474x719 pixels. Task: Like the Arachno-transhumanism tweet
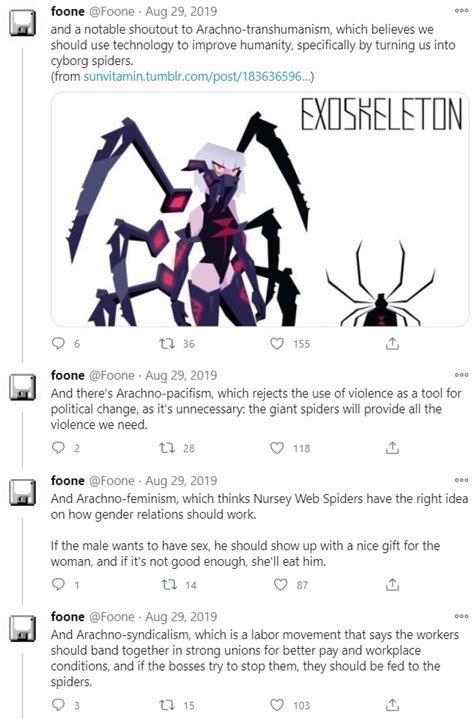277,343
